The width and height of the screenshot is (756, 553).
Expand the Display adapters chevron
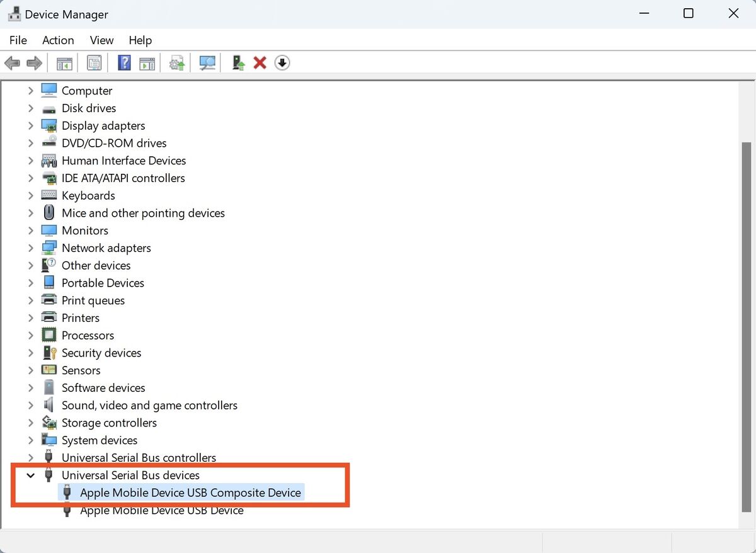[x=30, y=125]
